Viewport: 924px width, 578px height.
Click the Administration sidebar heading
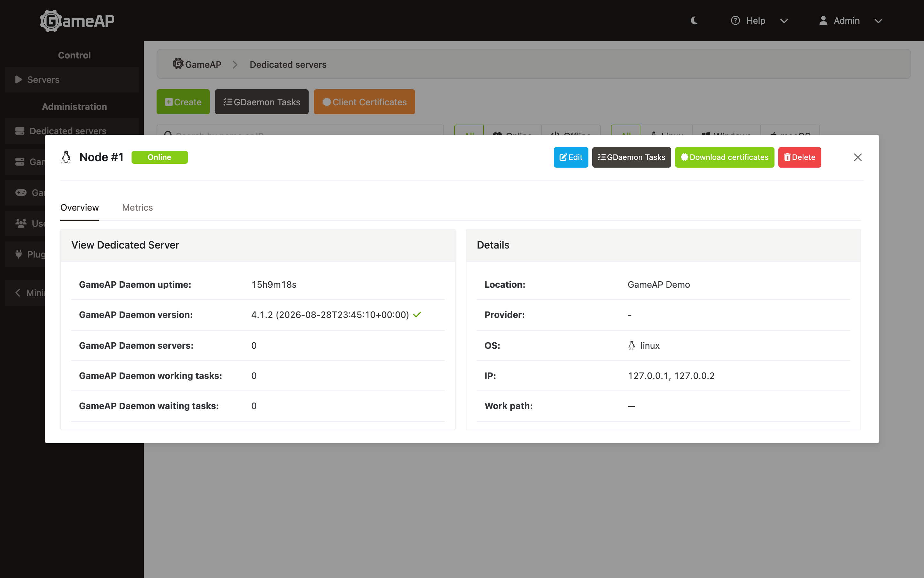[x=74, y=106]
